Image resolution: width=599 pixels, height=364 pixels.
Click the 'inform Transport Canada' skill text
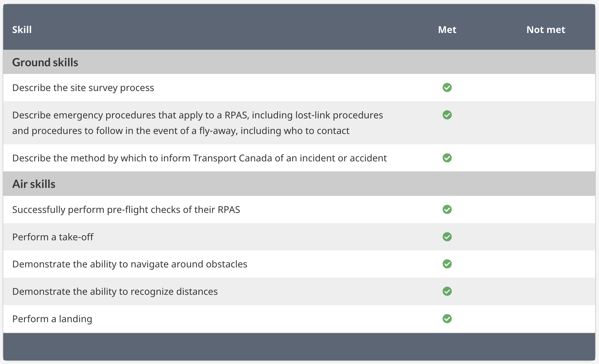click(199, 158)
